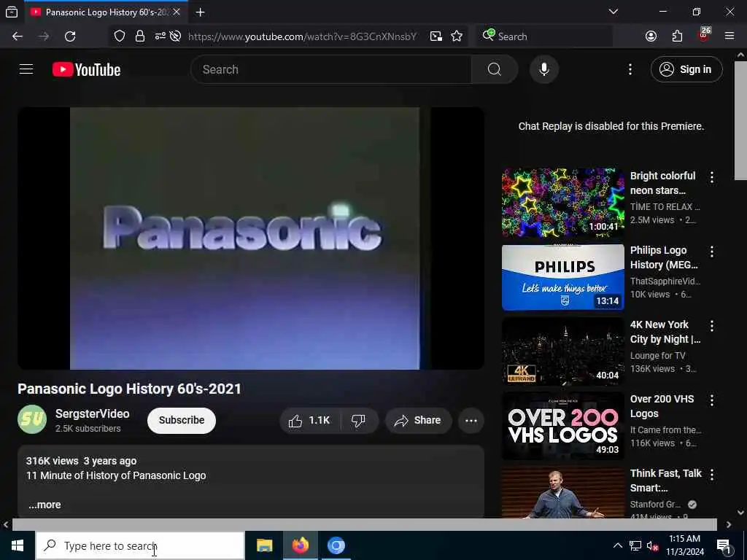The width and height of the screenshot is (747, 560).
Task: Go forward with the browser forward arrow
Action: (x=44, y=36)
